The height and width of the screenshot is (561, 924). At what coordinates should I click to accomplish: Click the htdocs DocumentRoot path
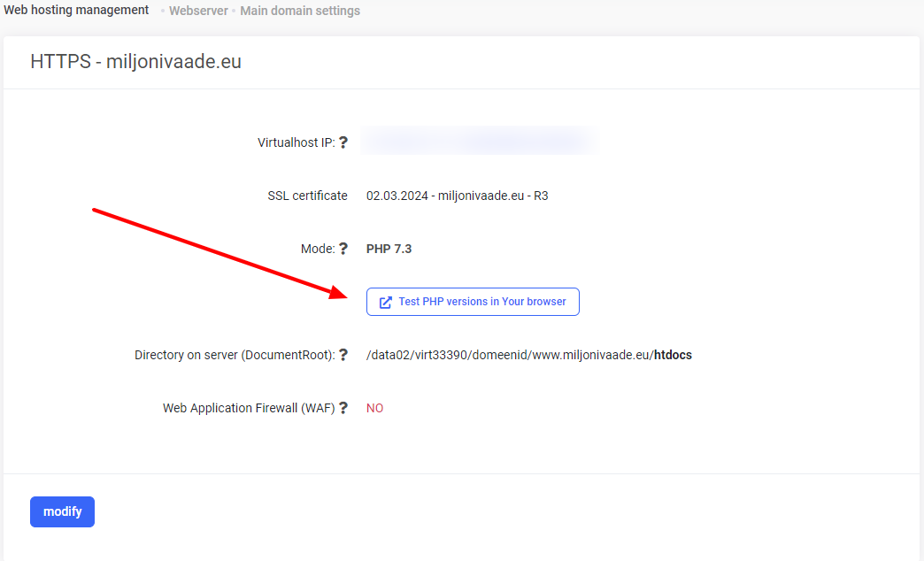coord(528,355)
